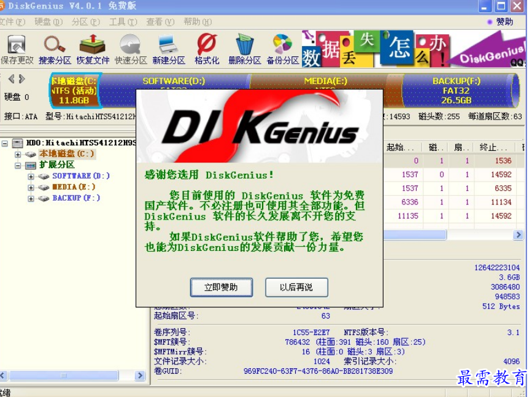The height and width of the screenshot is (397, 532).
Task: Expand the BACKUP (F:) tree node
Action: tap(31, 199)
